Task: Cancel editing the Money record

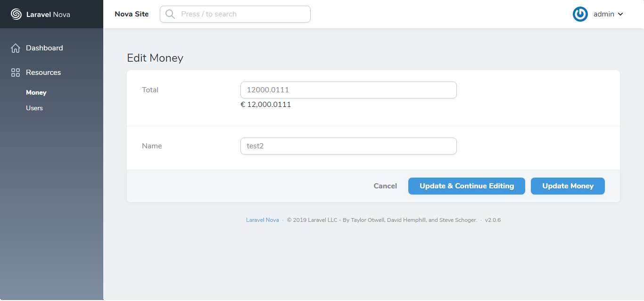Action: coord(385,186)
